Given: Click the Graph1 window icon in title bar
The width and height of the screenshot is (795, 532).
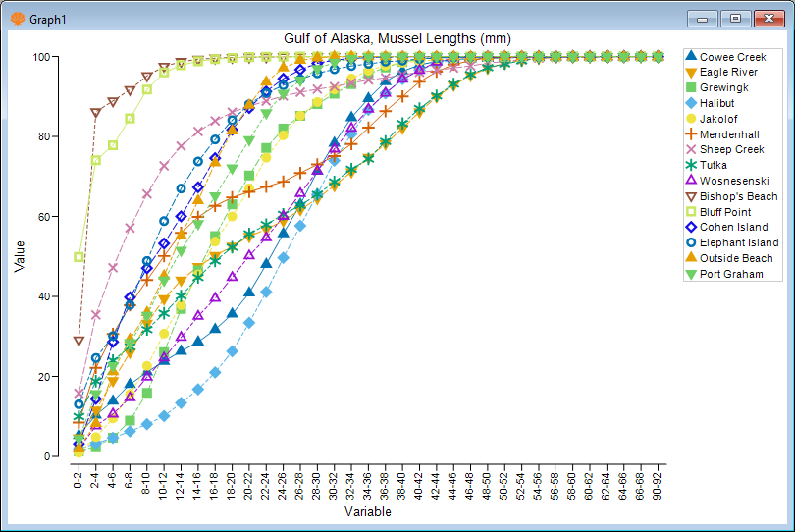Looking at the screenshot, I should (x=15, y=19).
